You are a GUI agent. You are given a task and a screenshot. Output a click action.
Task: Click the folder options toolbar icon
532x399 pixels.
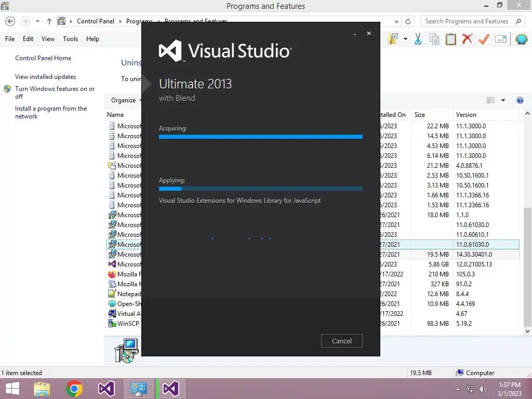394,39
